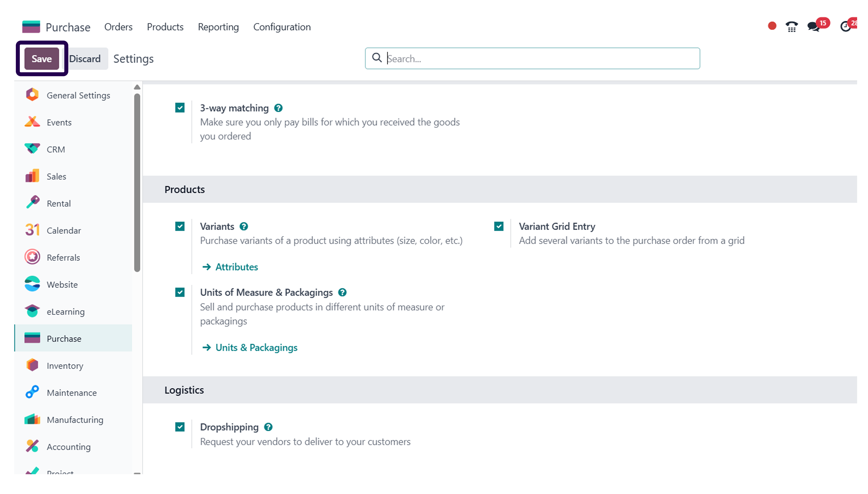Click the Sales bar chart icon
This screenshot has height=494, width=868.
[32, 176]
